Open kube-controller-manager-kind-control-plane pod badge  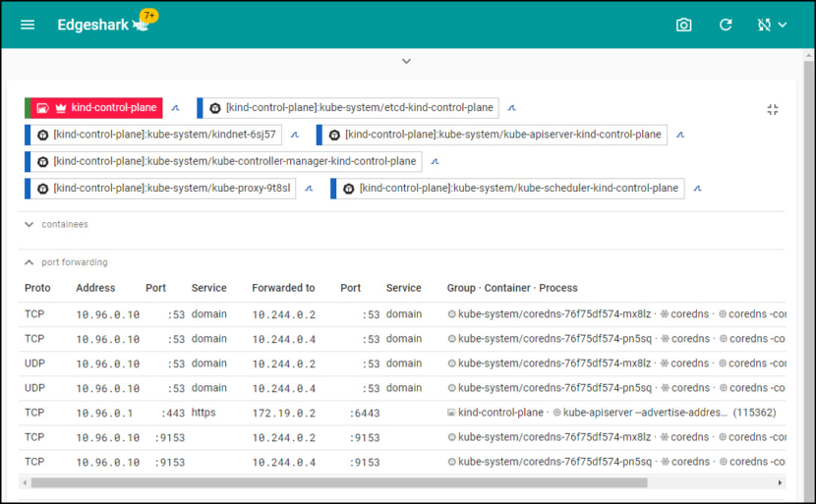pos(224,162)
